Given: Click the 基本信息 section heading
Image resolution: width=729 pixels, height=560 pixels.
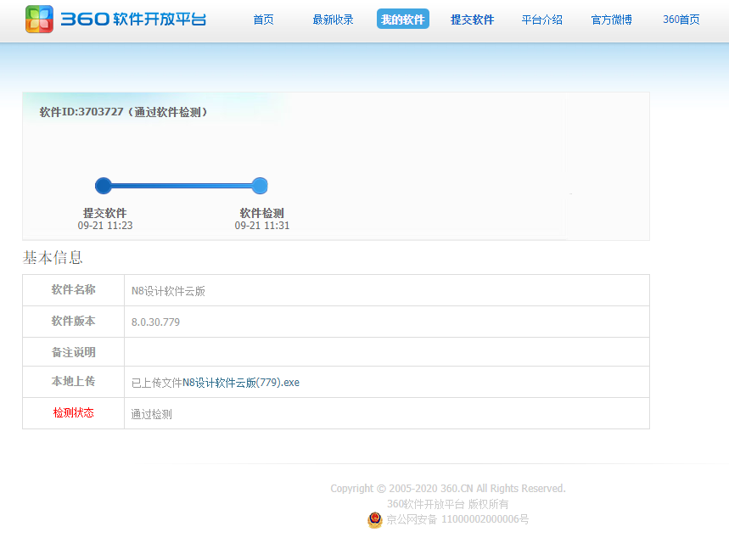Looking at the screenshot, I should [x=53, y=257].
